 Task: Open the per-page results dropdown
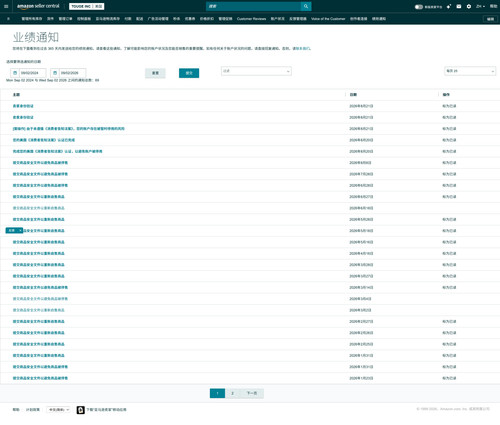[x=470, y=71]
